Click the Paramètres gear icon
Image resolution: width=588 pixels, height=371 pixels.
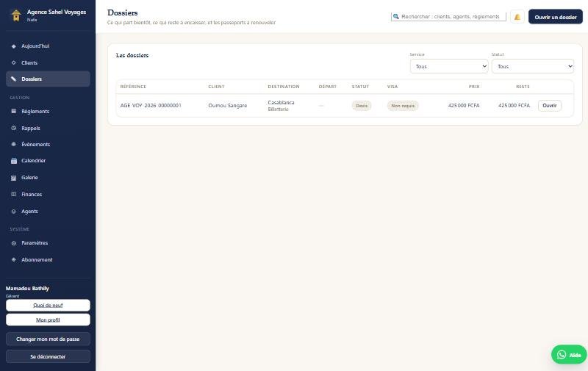[14, 243]
